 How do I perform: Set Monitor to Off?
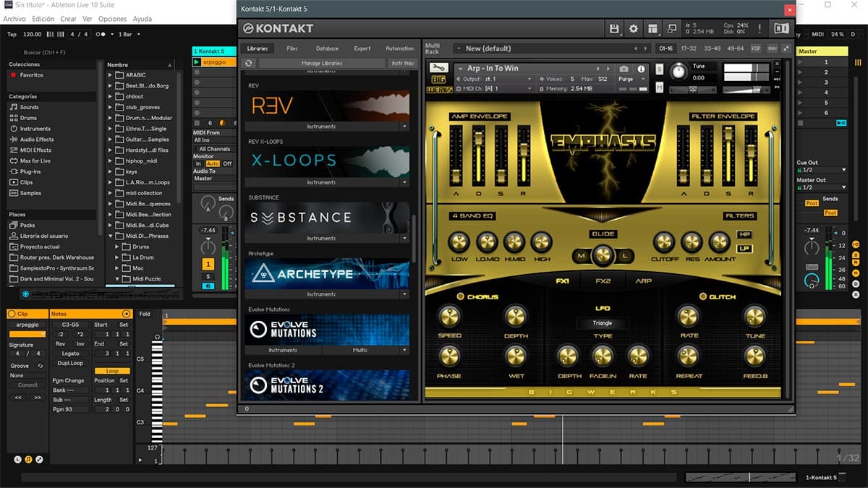227,163
